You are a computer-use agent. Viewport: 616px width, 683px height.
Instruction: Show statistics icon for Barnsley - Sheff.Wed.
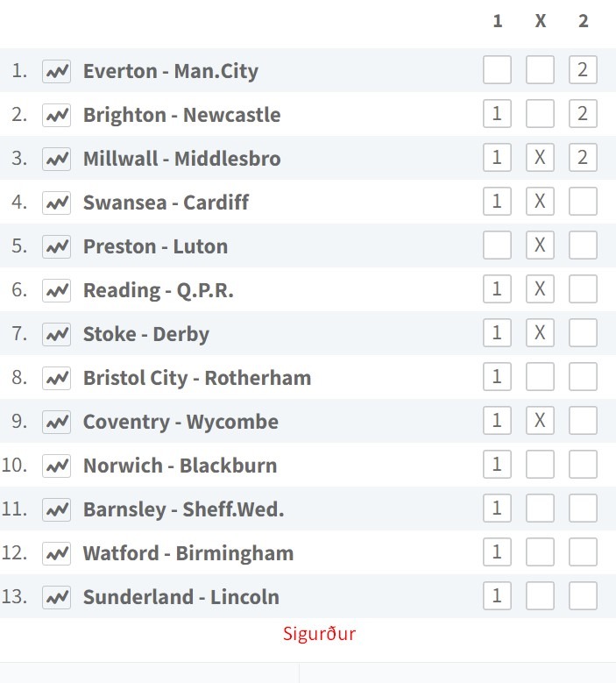(57, 509)
